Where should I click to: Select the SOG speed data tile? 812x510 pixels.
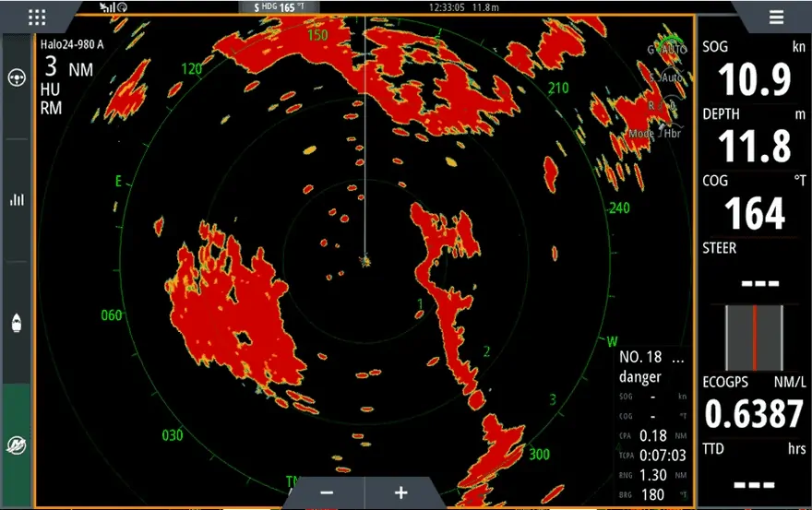click(753, 70)
